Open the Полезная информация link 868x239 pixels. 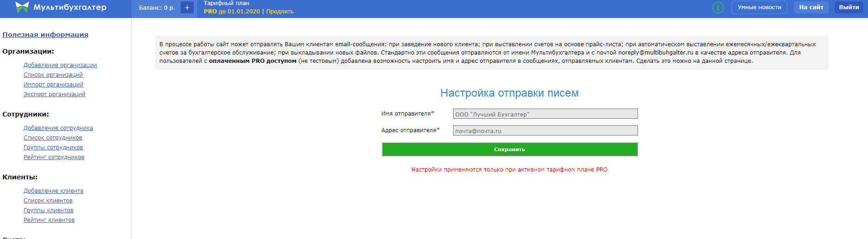point(45,35)
